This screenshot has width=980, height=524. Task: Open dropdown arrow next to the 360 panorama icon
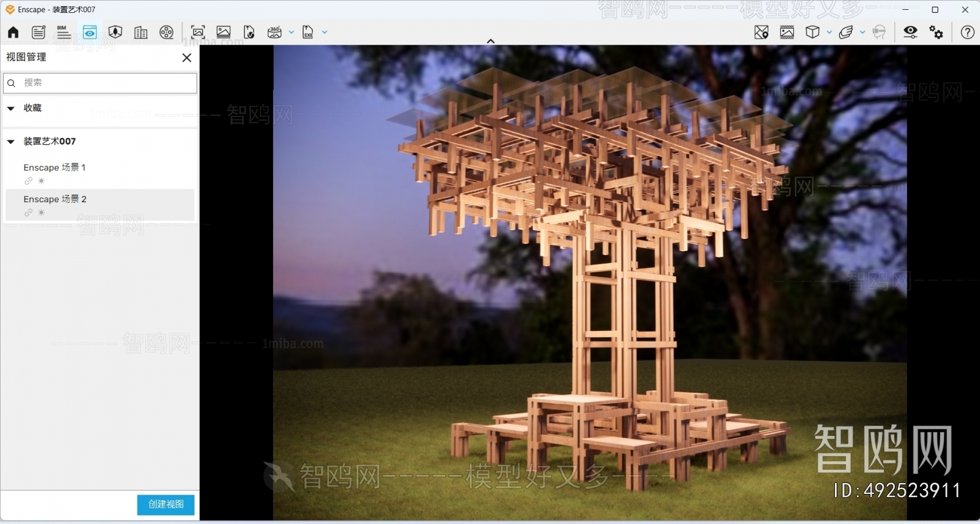click(x=292, y=32)
